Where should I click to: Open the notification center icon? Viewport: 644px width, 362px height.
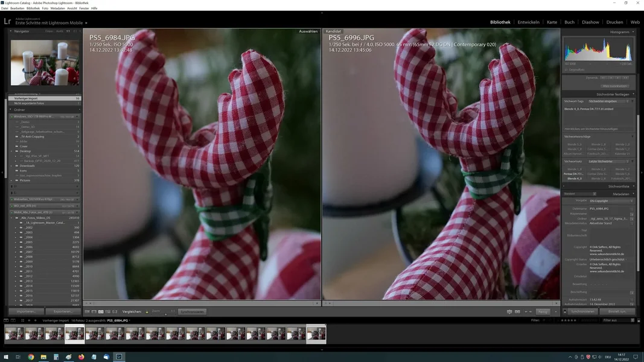point(636,357)
